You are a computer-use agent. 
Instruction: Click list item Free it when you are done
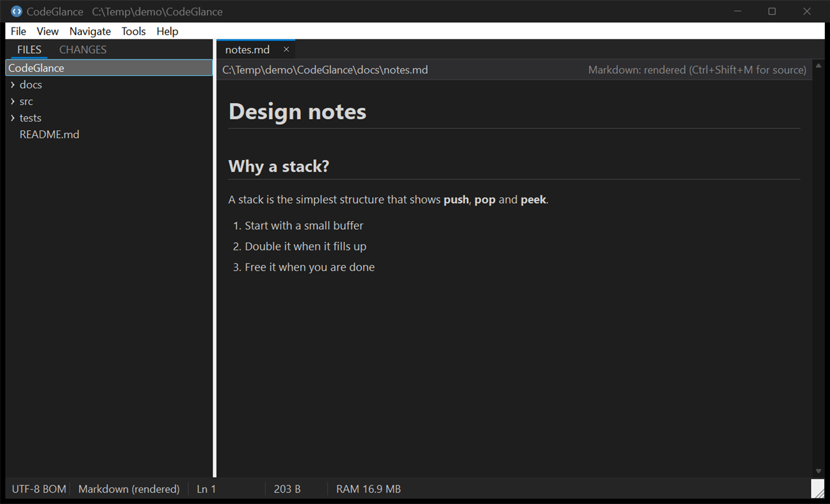[x=309, y=267]
